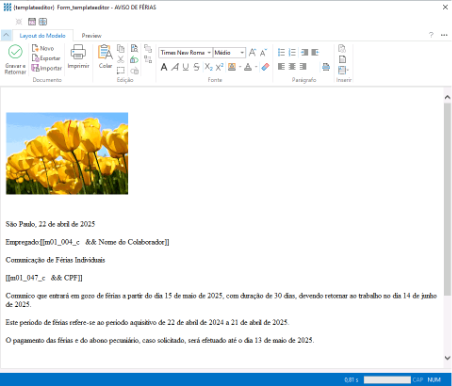452x386 pixels.
Task: Click the eraser clear formatting icon
Action: (265, 67)
